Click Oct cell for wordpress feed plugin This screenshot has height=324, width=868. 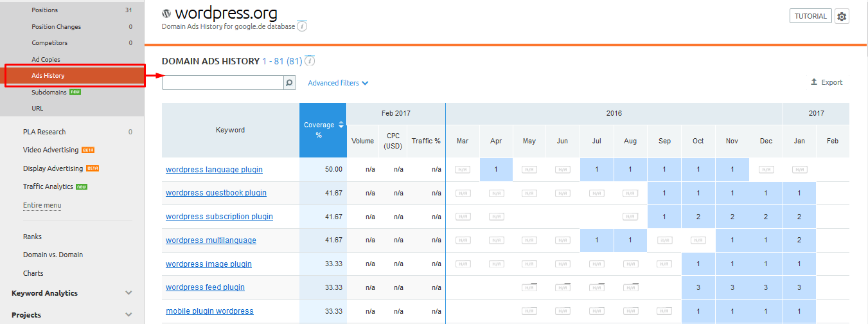click(x=698, y=287)
